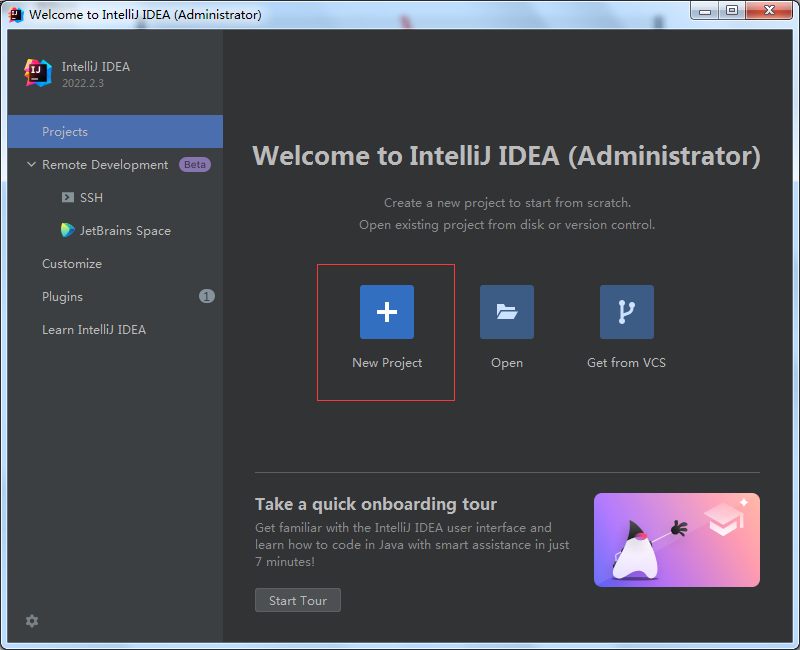Click the Open label text
The width and height of the screenshot is (800, 650).
coord(507,363)
